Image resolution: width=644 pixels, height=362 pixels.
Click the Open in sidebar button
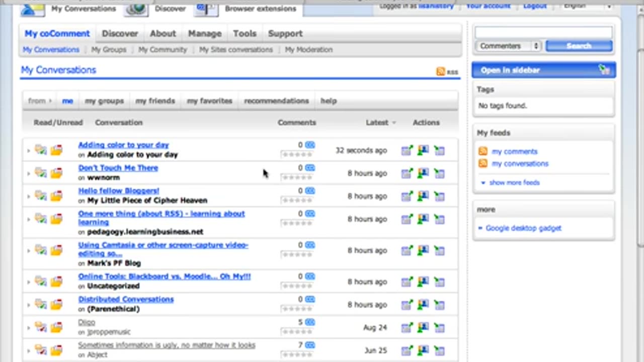[543, 70]
